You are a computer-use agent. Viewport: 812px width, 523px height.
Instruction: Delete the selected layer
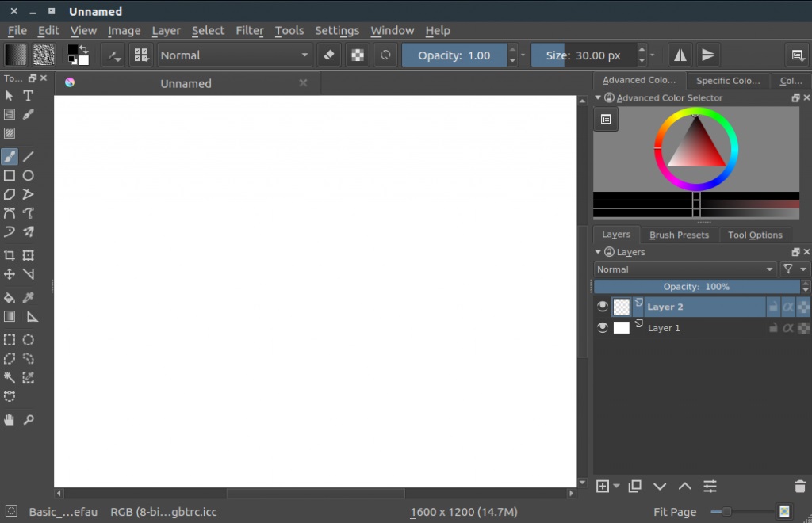click(799, 487)
